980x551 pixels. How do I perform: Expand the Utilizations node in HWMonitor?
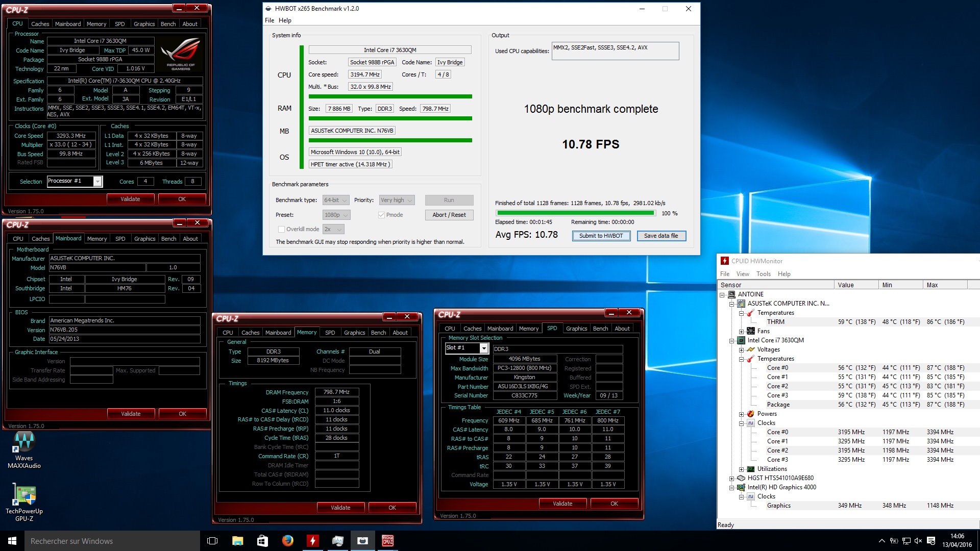point(741,469)
